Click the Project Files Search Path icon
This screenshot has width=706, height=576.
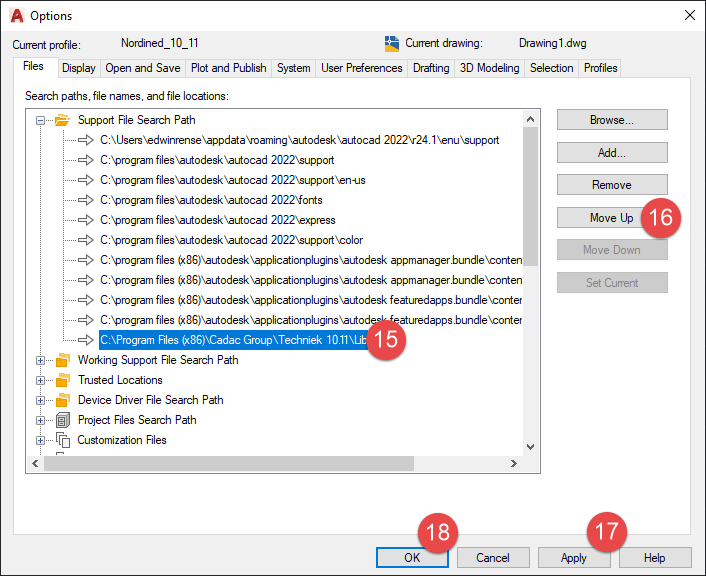(63, 420)
